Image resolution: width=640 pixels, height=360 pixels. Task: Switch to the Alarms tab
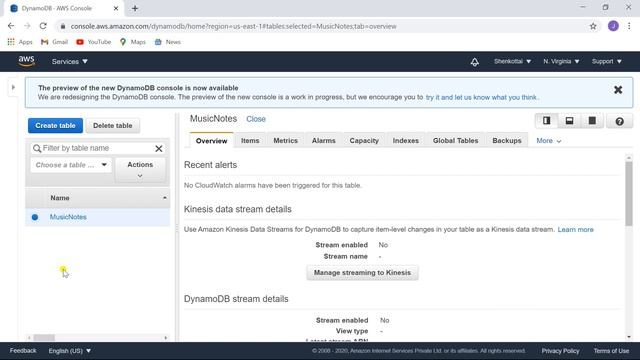[x=323, y=140]
